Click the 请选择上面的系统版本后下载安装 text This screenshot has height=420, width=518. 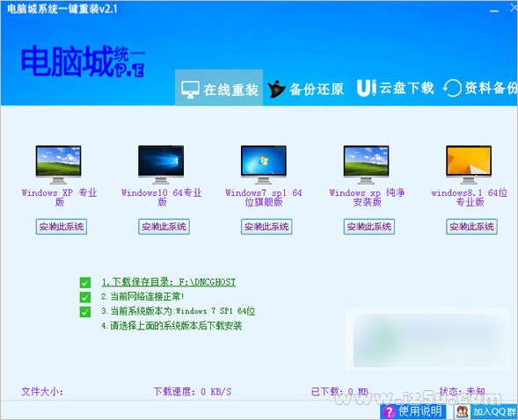tap(171, 326)
